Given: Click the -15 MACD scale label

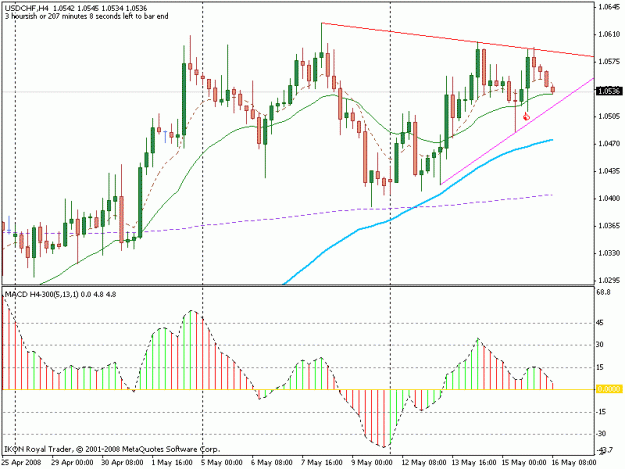Looking at the screenshot, I should (601, 412).
